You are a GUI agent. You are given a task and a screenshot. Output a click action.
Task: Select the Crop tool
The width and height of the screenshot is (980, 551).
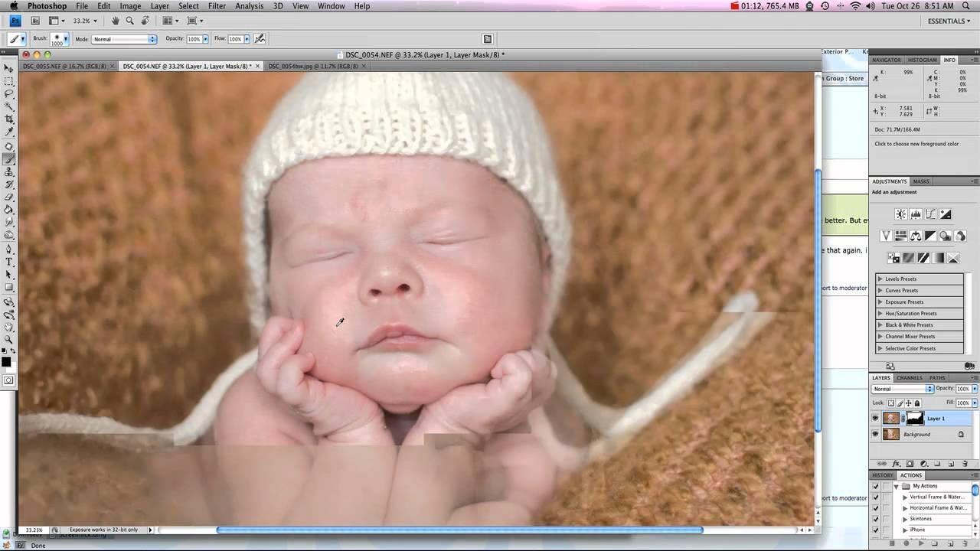point(9,119)
